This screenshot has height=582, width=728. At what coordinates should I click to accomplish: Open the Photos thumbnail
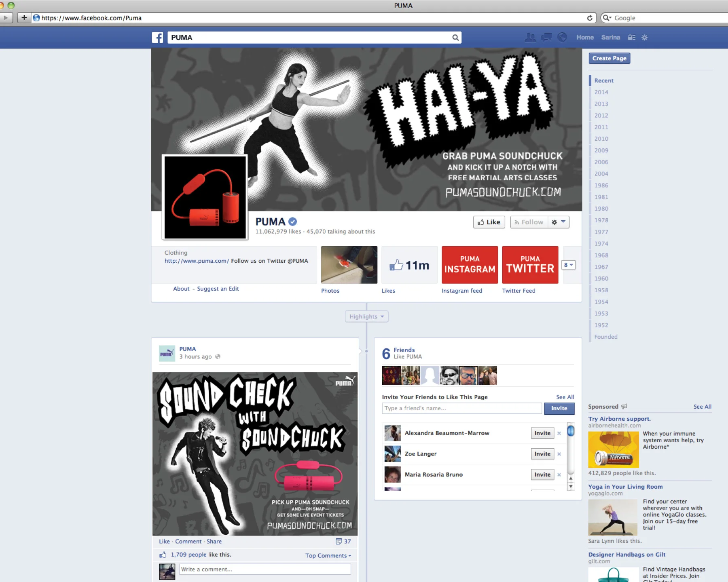[349, 265]
